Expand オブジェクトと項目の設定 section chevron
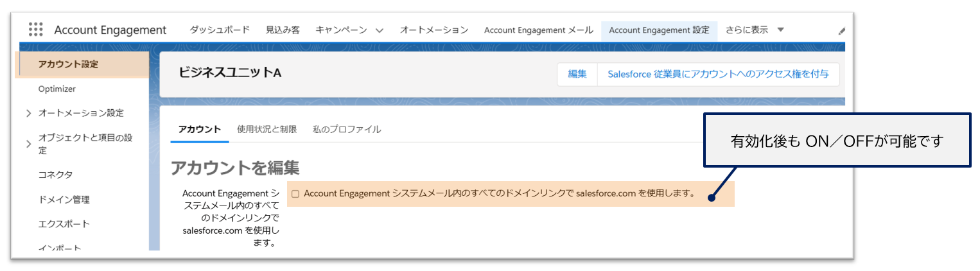 point(29,144)
